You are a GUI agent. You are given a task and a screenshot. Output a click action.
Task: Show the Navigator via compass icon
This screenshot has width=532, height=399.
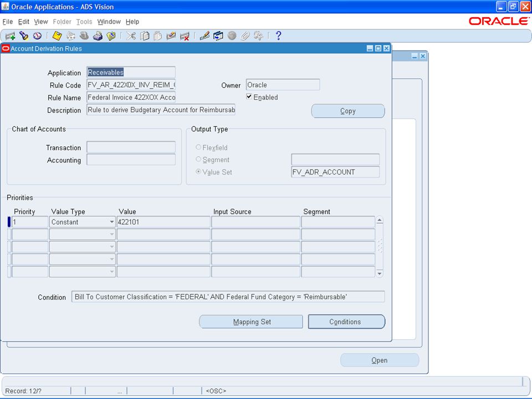coord(37,35)
